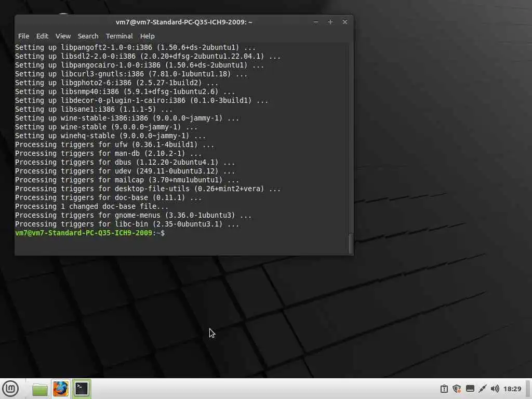Image resolution: width=532 pixels, height=399 pixels.
Task: Open the Edit menu in the terminal
Action: coord(43,36)
